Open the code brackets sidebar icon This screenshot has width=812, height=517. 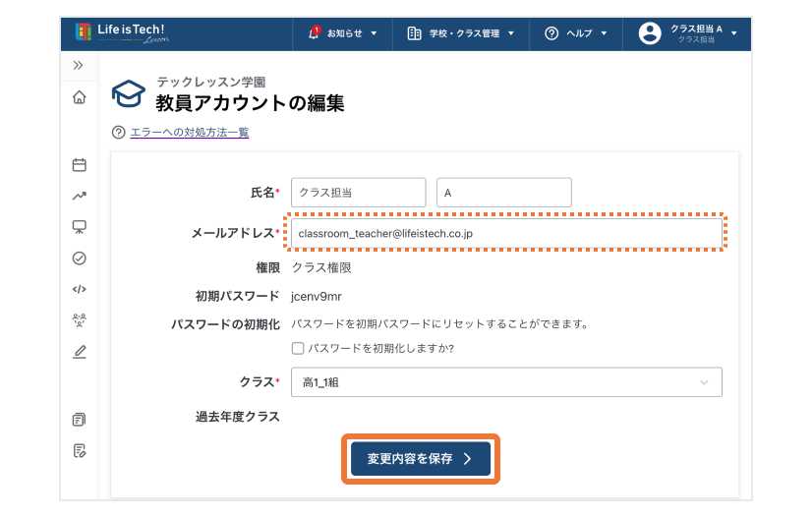80,289
